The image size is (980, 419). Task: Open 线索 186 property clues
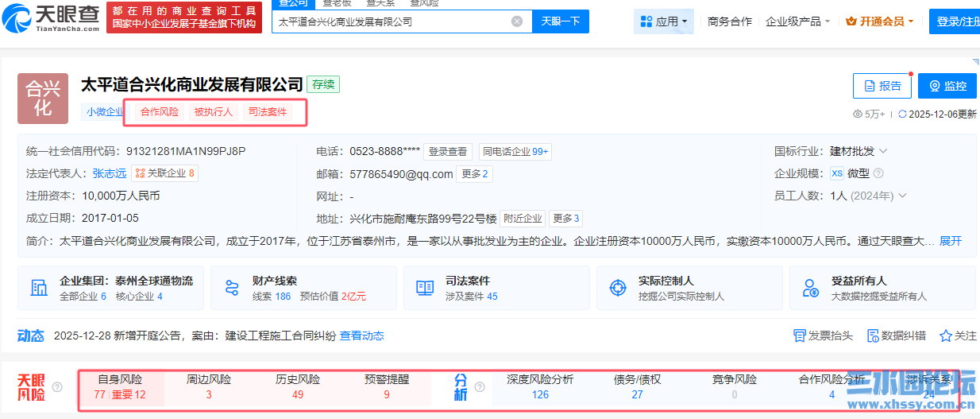(x=272, y=297)
